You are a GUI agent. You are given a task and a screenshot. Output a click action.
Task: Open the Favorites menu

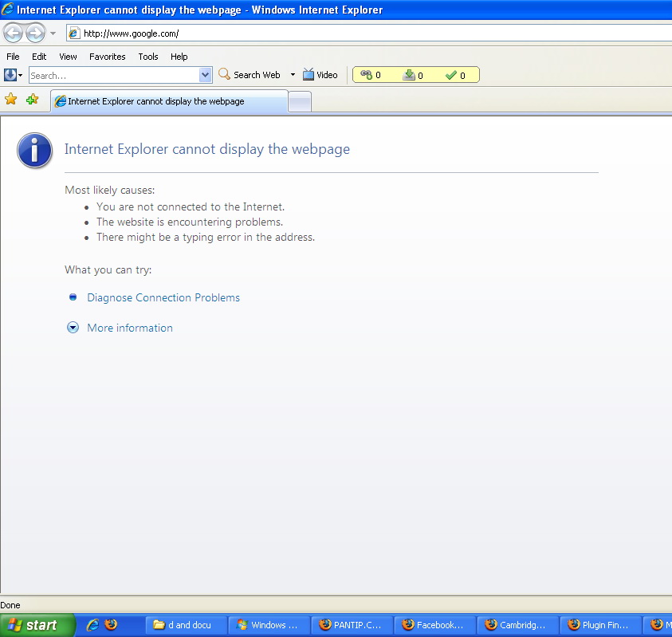click(x=107, y=57)
